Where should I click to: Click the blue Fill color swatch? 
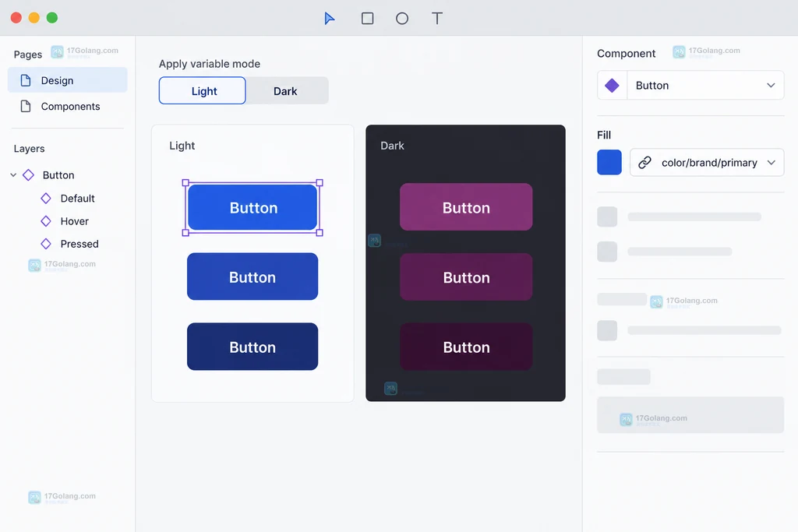609,162
